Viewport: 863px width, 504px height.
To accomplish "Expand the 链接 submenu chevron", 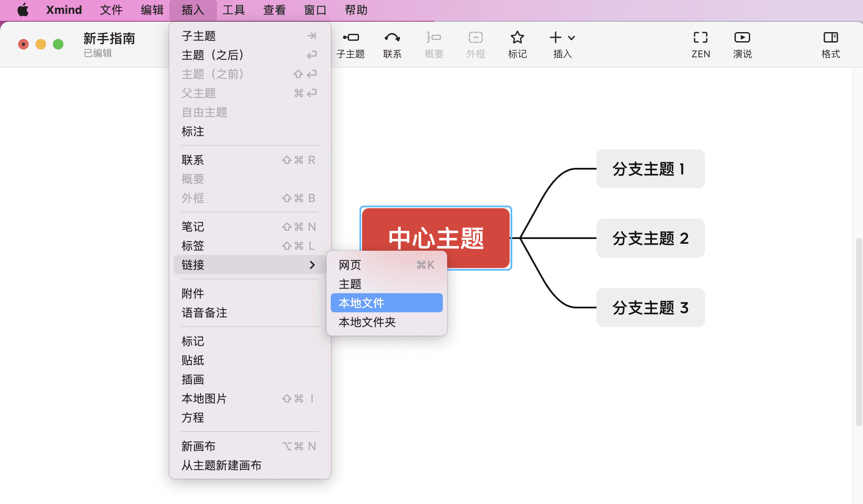I will point(312,265).
